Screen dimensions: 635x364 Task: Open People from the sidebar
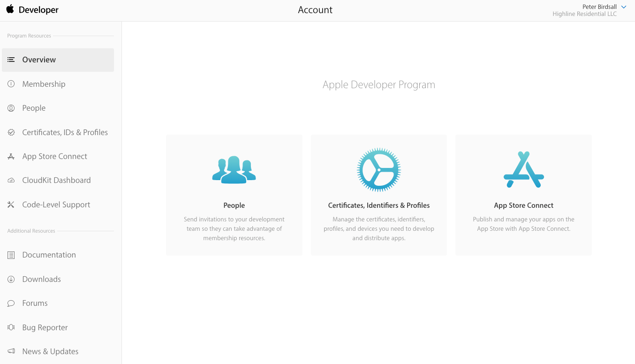[x=58, y=108]
